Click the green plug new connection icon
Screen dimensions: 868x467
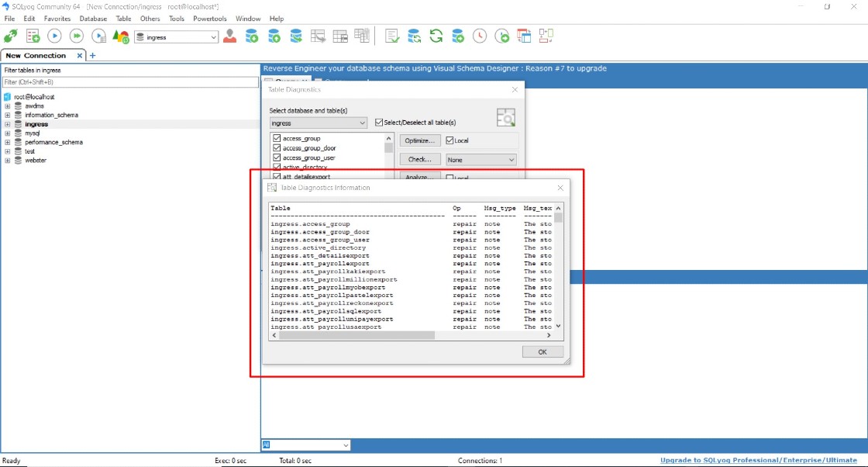point(11,36)
